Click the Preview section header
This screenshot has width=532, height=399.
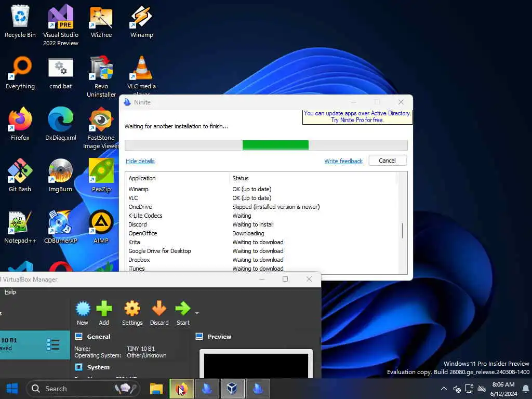(219, 337)
